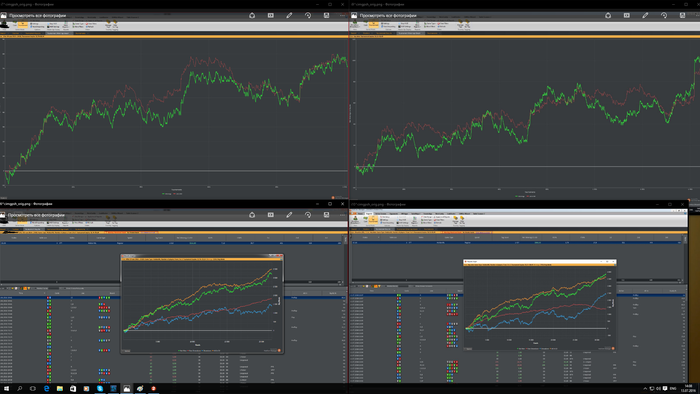Viewport: 700px width, 394px height.
Task: Maximize the top-left Photos window
Action: 330,4
